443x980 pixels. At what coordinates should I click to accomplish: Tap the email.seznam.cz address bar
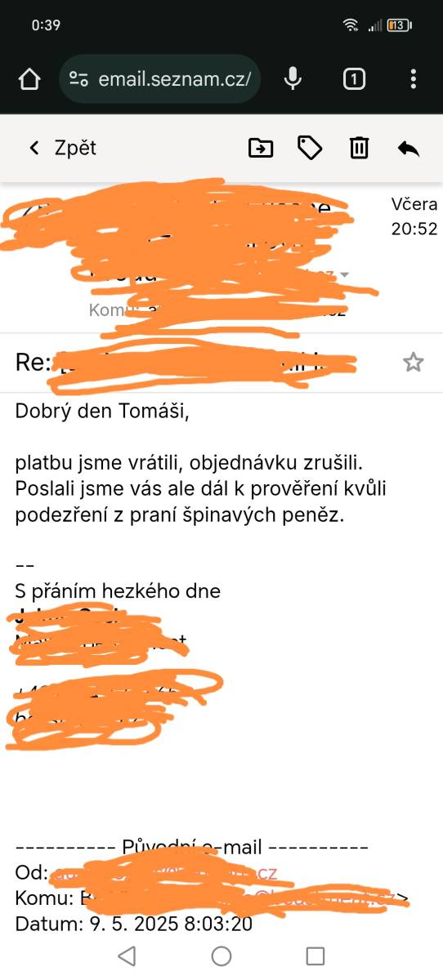[160, 79]
